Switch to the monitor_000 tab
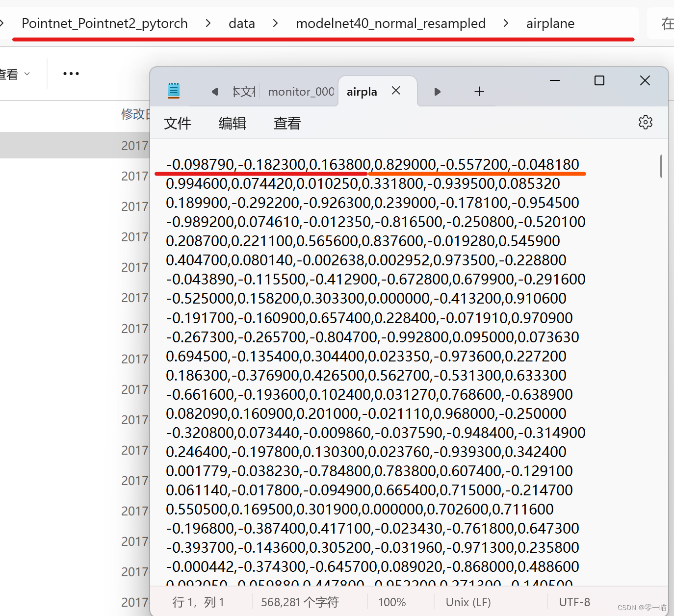674x616 pixels. pos(301,92)
